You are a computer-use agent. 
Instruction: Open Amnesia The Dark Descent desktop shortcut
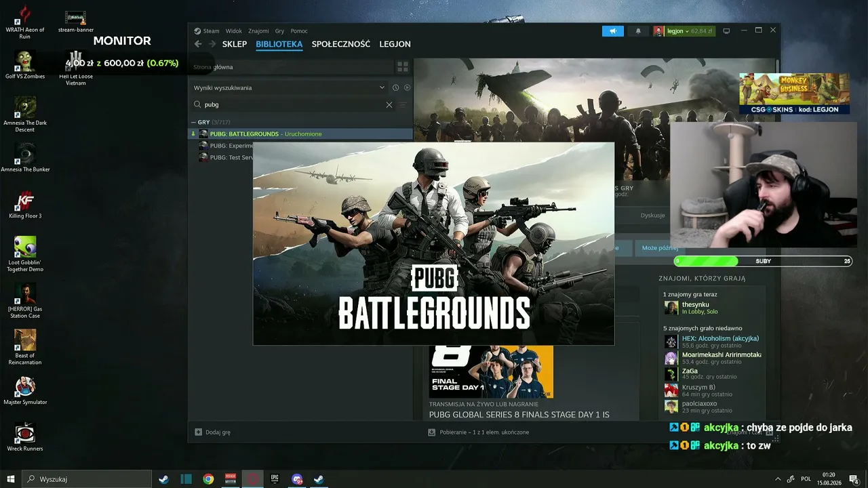point(25,115)
